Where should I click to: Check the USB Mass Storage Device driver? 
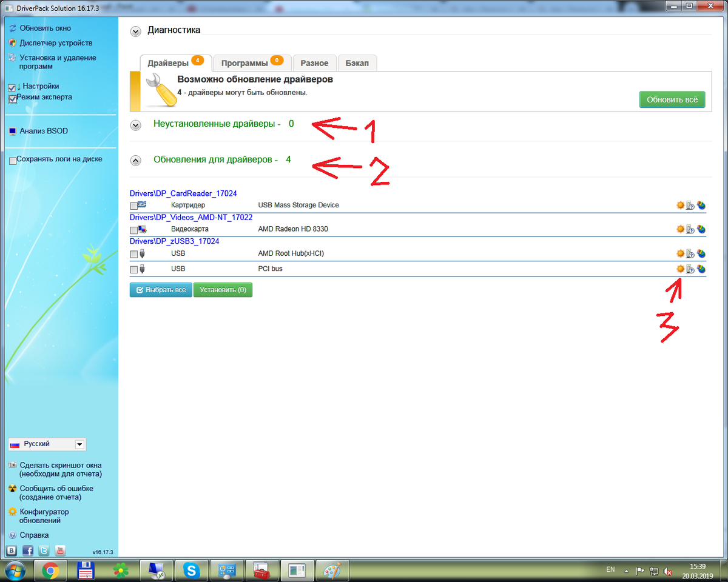[133, 206]
